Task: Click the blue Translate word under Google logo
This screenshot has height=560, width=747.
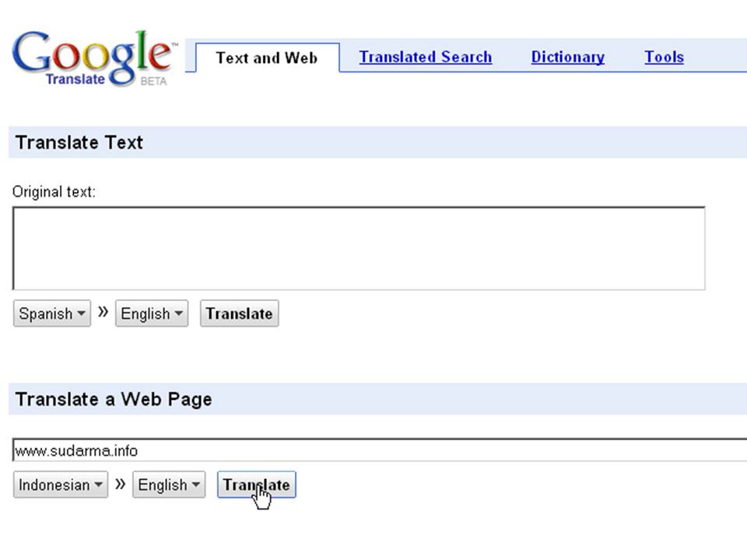Action: coord(75,79)
